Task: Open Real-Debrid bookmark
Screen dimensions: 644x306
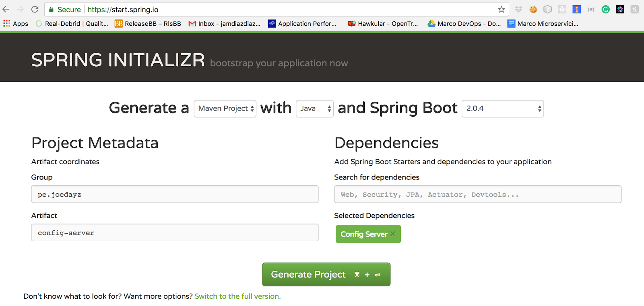Action: [72, 24]
